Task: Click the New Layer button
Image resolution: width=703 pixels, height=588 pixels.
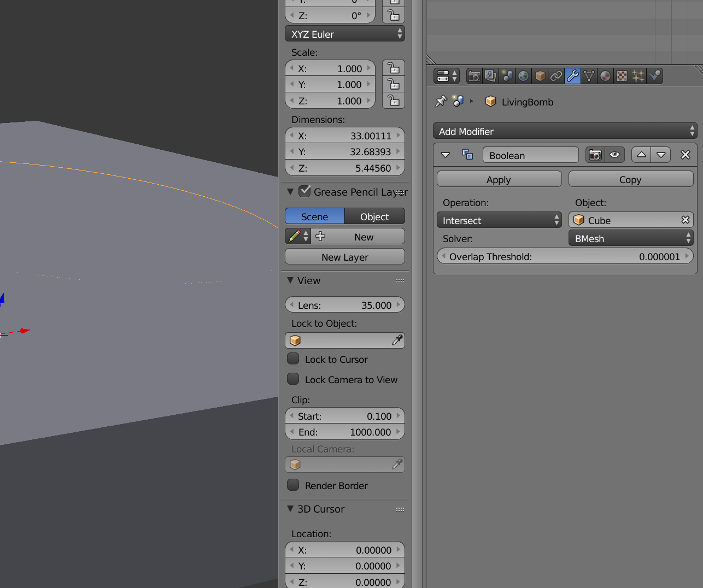Action: [345, 257]
